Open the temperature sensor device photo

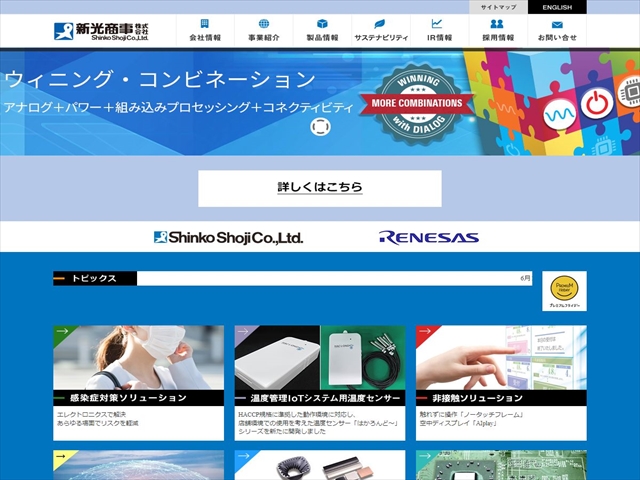click(x=320, y=358)
